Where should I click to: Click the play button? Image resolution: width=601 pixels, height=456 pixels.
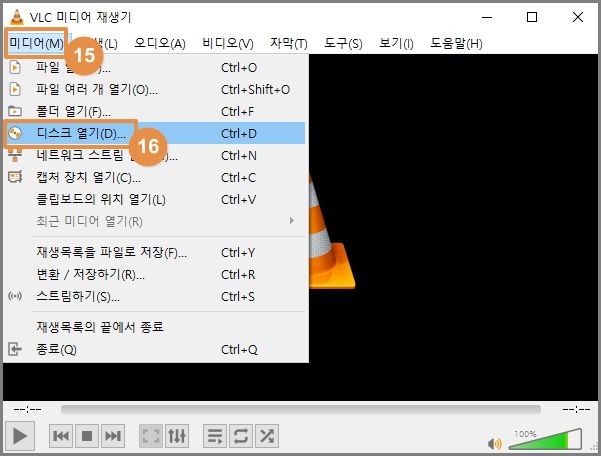point(20,436)
